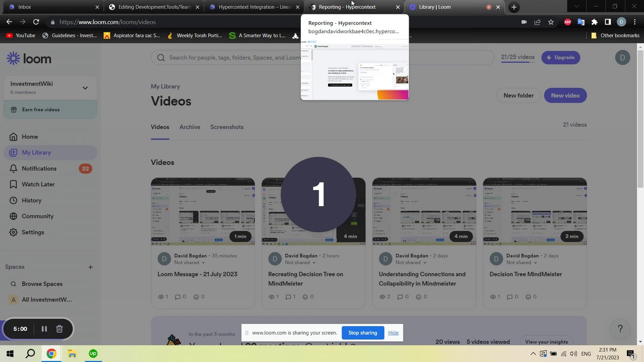
Task: Click ENG language indicator in taskbar
Action: (x=586, y=354)
